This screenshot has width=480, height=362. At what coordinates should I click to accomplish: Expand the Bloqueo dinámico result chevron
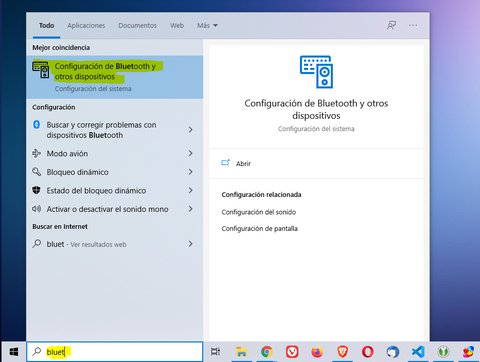click(x=190, y=172)
